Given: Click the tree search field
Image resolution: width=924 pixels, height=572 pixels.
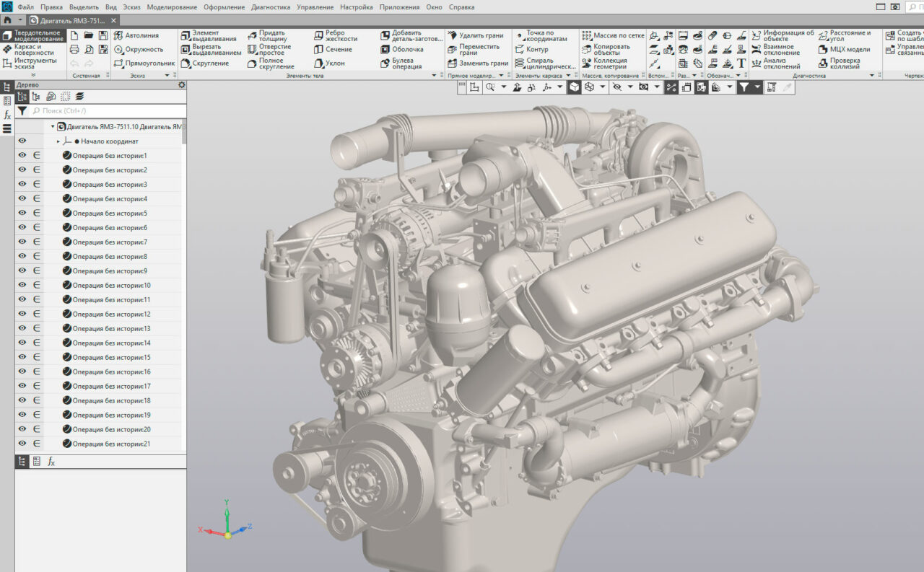Looking at the screenshot, I should point(108,111).
